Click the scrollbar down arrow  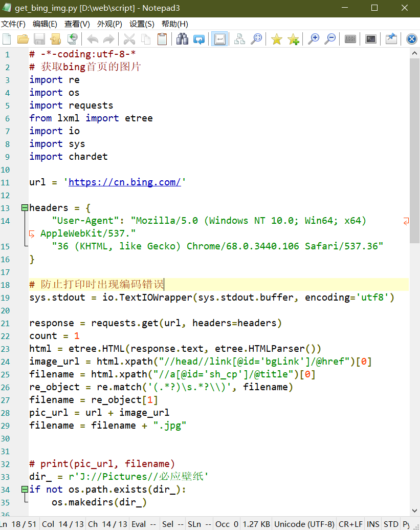[414, 511]
